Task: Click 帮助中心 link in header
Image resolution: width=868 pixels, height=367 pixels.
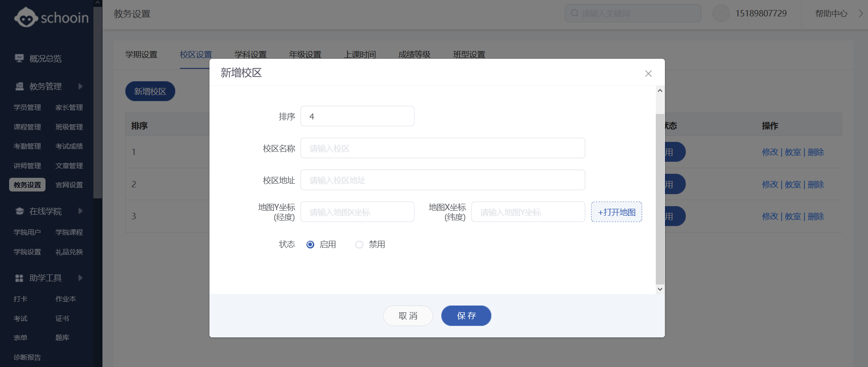Action: [x=831, y=14]
